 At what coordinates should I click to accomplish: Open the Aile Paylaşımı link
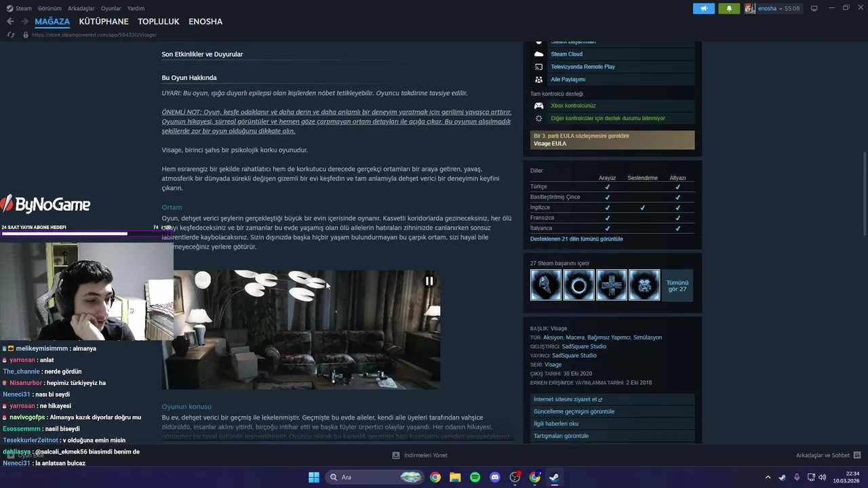pyautogui.click(x=568, y=79)
